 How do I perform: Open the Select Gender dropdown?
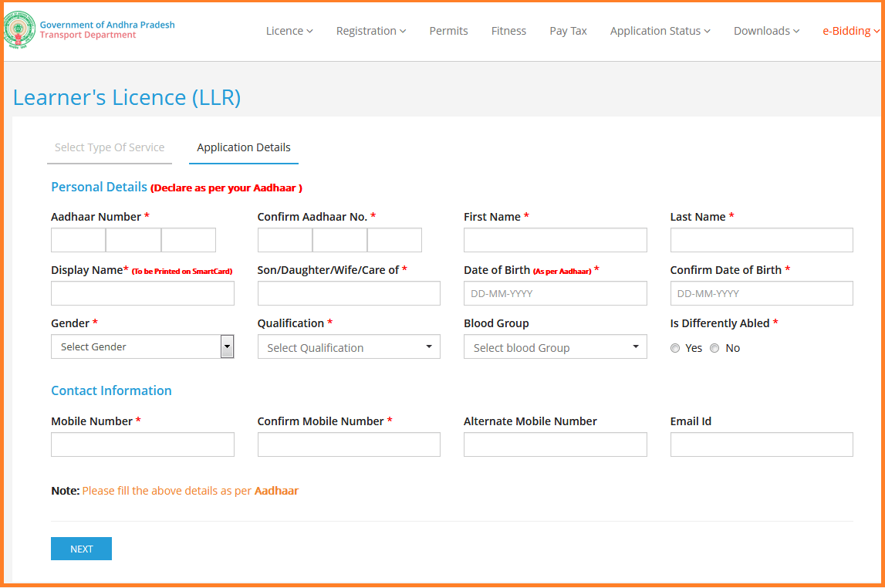tap(143, 346)
